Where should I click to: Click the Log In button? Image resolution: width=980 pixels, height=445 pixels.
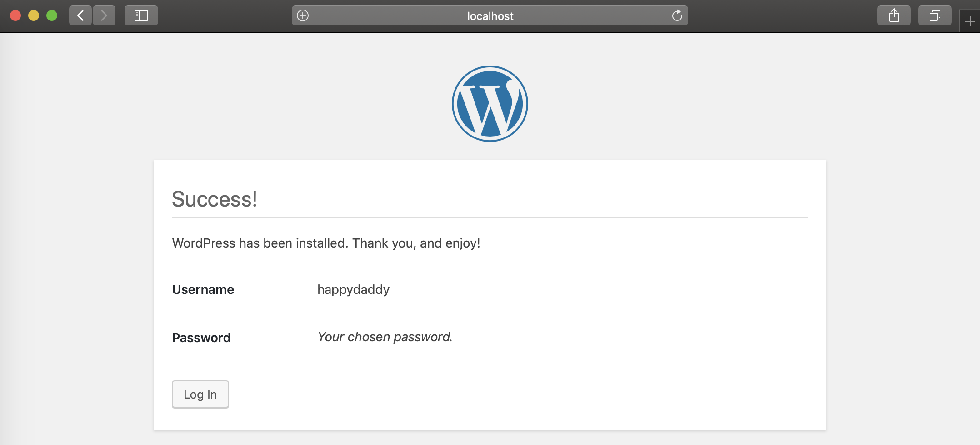click(200, 394)
